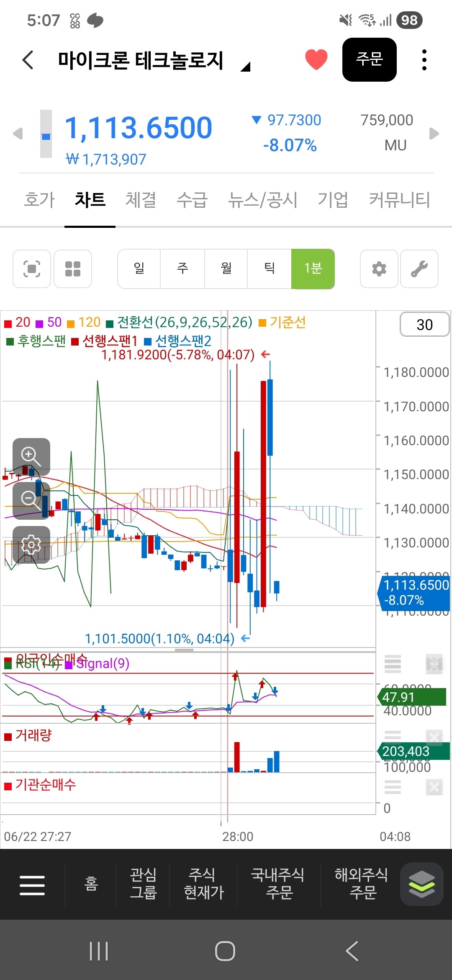Click the volume value 759,000
The height and width of the screenshot is (980, 452).
(x=387, y=120)
